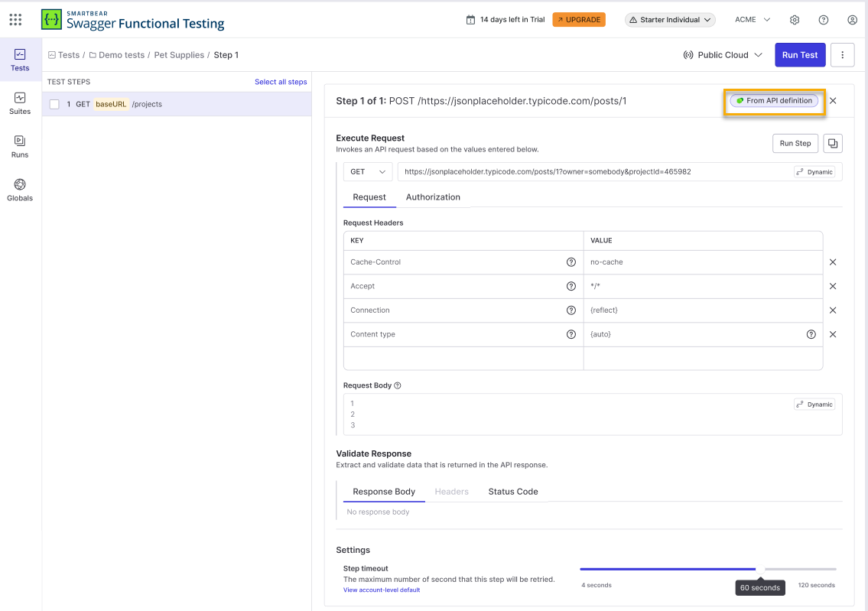Go to Globals in the sidebar
868x611 pixels.
coord(20,190)
